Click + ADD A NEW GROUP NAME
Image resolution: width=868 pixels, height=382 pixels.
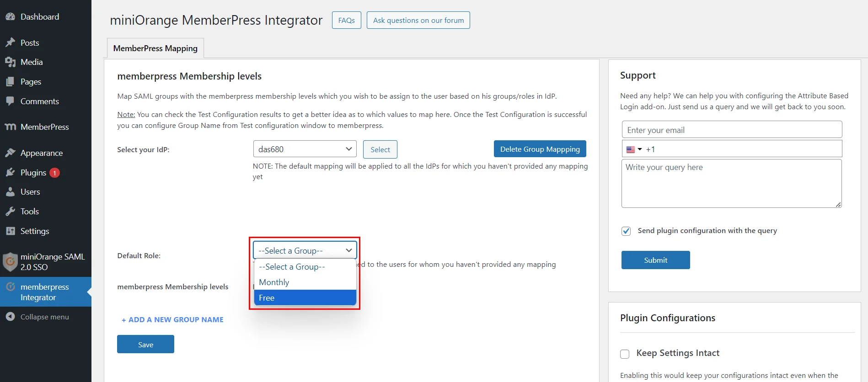point(172,320)
